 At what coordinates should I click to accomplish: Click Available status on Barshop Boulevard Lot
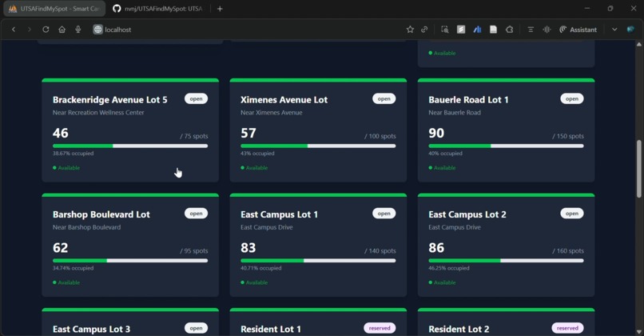(x=66, y=282)
